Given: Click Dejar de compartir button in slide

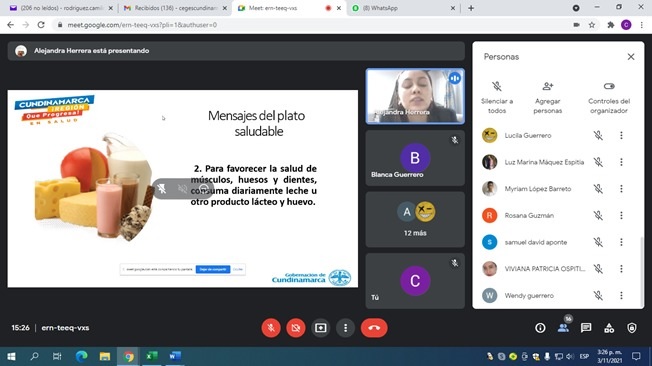Looking at the screenshot, I should pos(213,269).
